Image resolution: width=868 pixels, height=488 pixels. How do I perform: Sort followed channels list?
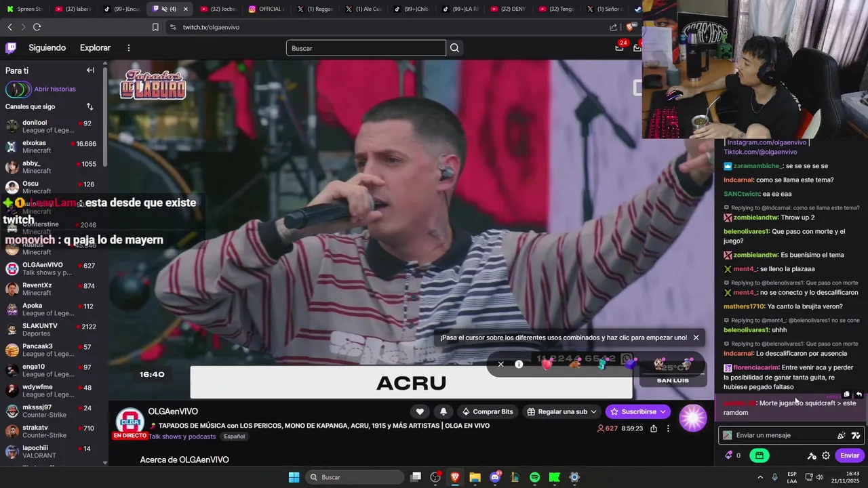(x=90, y=107)
